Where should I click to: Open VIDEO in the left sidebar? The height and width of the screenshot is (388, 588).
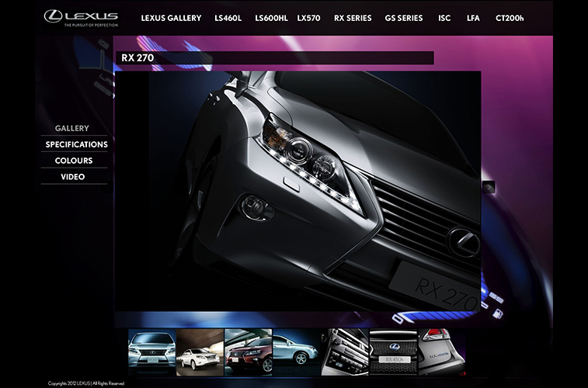pos(73,176)
